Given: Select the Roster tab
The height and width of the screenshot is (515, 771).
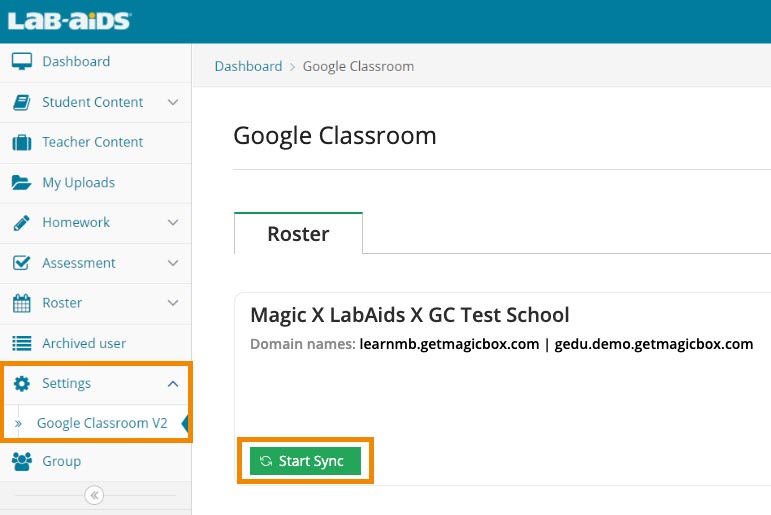Looking at the screenshot, I should (298, 234).
